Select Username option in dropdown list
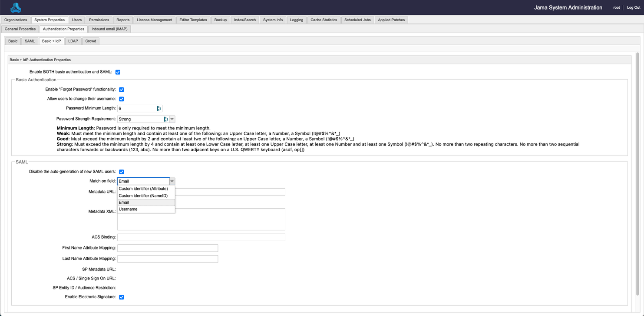 pyautogui.click(x=146, y=209)
